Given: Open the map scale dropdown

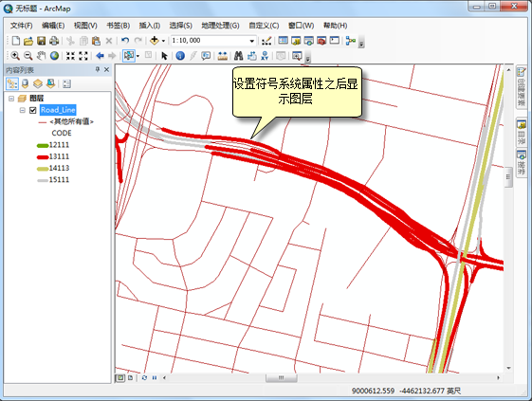Looking at the screenshot, I should [251, 41].
